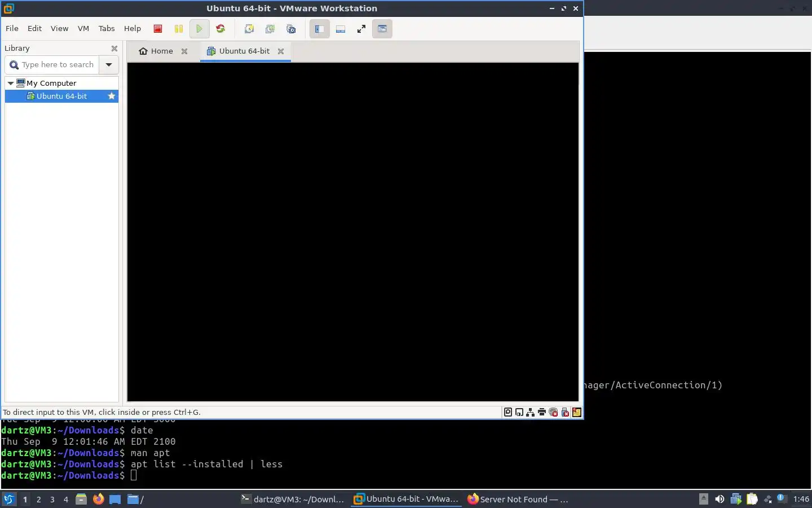Click the network adapter status icon

coord(531,412)
